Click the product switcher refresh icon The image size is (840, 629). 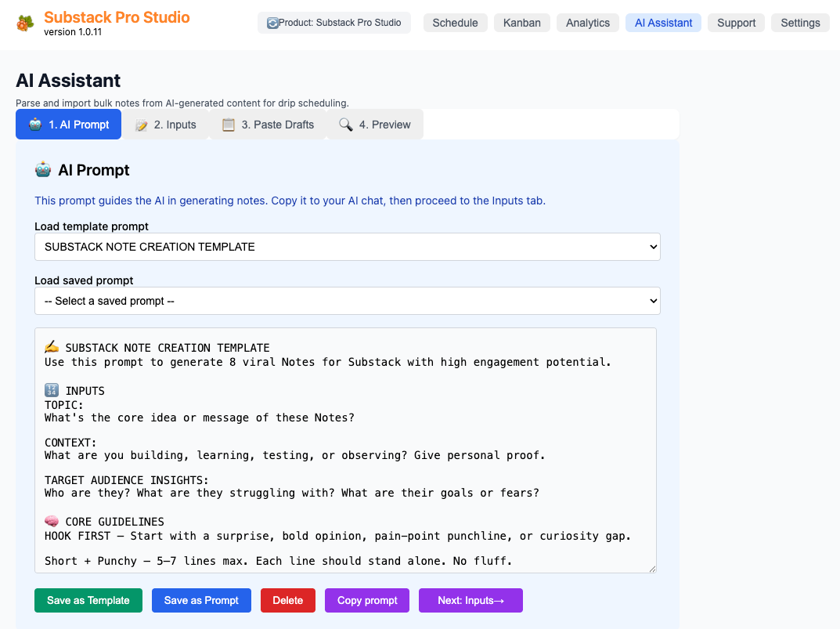coord(272,23)
